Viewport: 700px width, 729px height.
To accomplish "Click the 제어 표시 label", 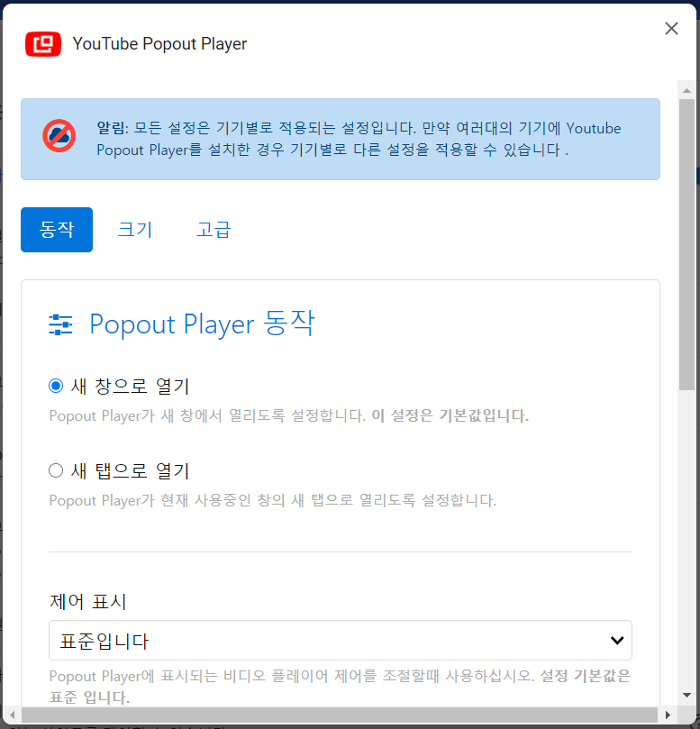I will click(88, 602).
